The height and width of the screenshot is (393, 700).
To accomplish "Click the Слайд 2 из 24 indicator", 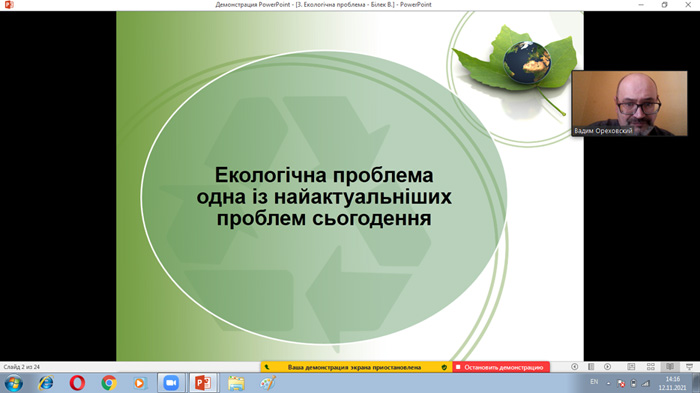I will (21, 367).
